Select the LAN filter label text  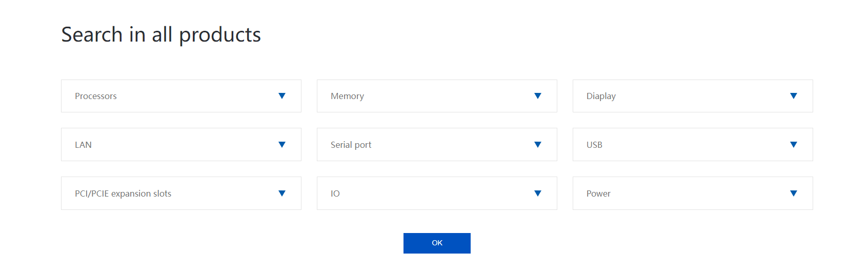coord(83,145)
